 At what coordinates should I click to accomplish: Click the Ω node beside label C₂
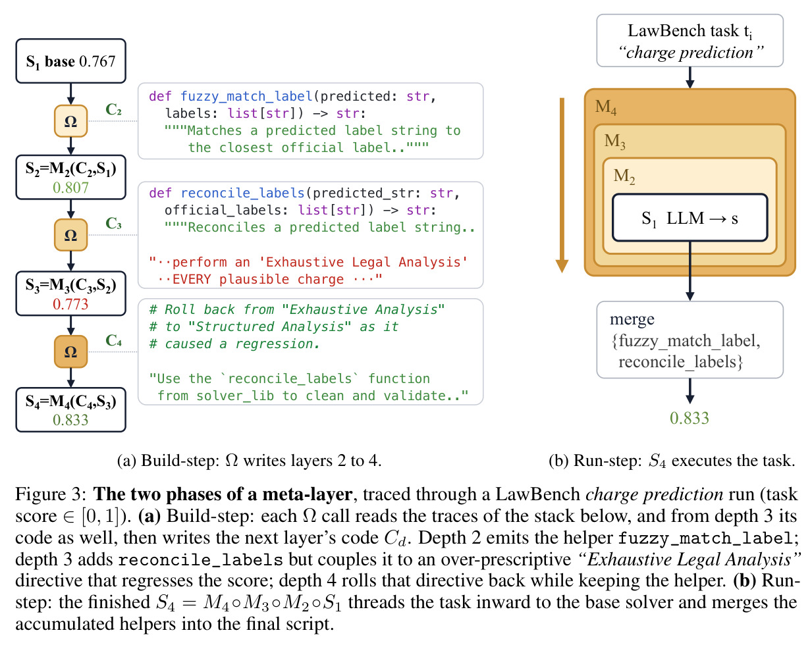click(x=70, y=121)
